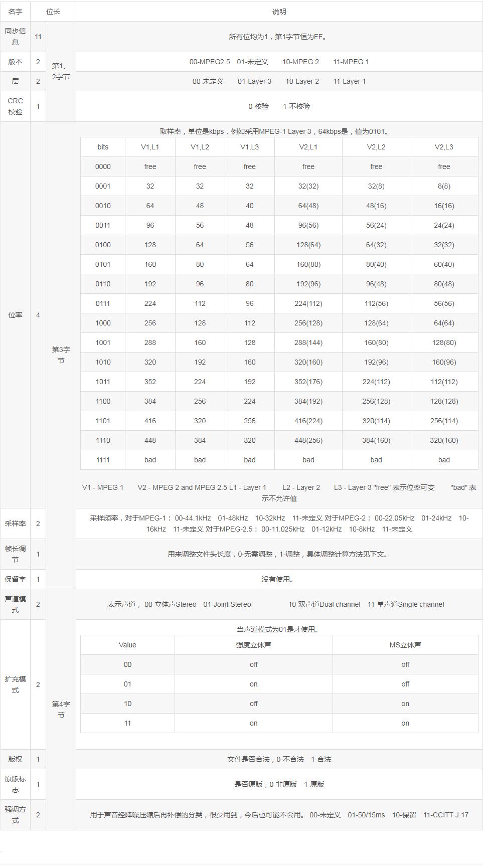Select the bits column header

click(x=103, y=147)
